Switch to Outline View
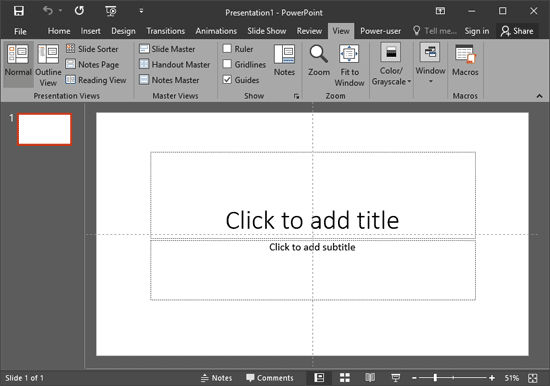The image size is (550, 386). click(x=48, y=65)
